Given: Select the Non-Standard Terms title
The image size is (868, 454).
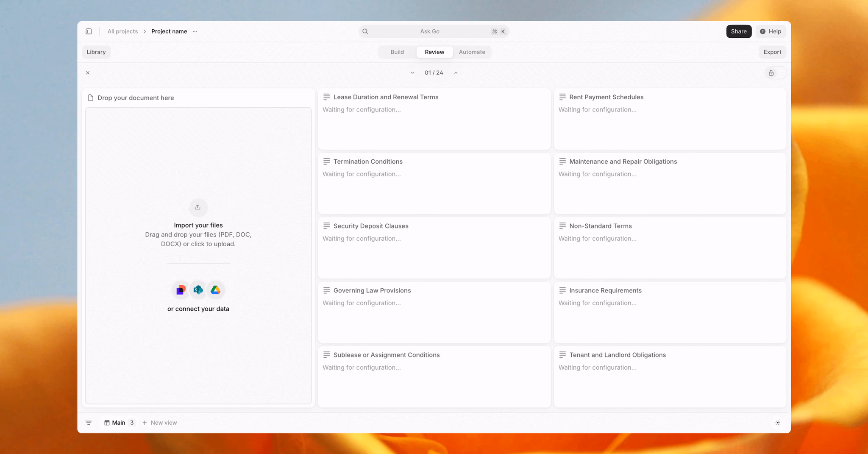Looking at the screenshot, I should pos(600,226).
